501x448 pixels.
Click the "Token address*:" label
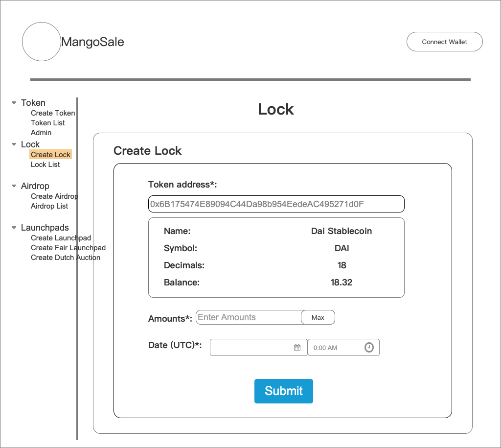click(x=182, y=185)
